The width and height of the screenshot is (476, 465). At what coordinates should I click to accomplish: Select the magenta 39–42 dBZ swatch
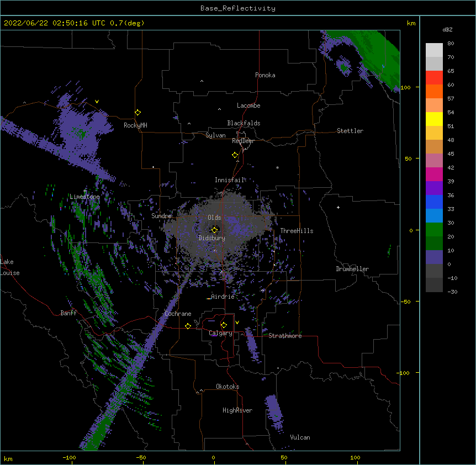point(434,174)
